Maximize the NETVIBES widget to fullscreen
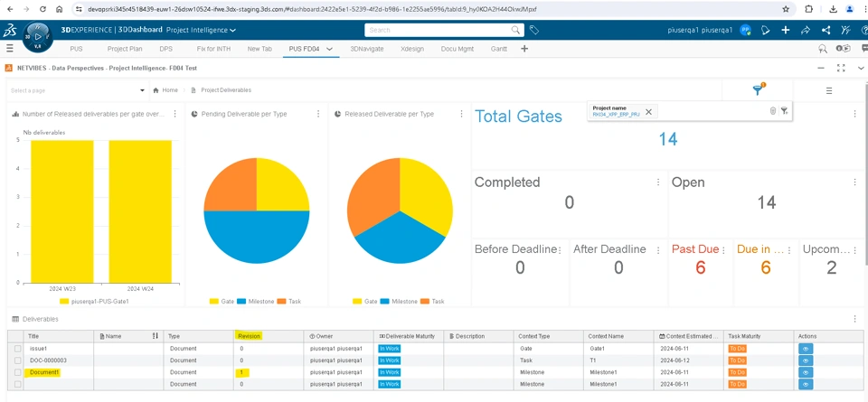The image size is (868, 402). pos(841,68)
